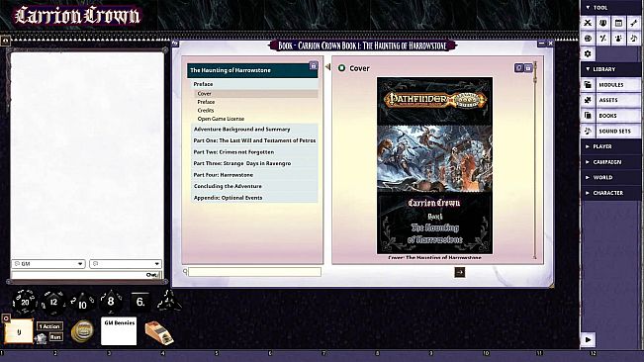Click the card shoe deck icon

(159, 333)
